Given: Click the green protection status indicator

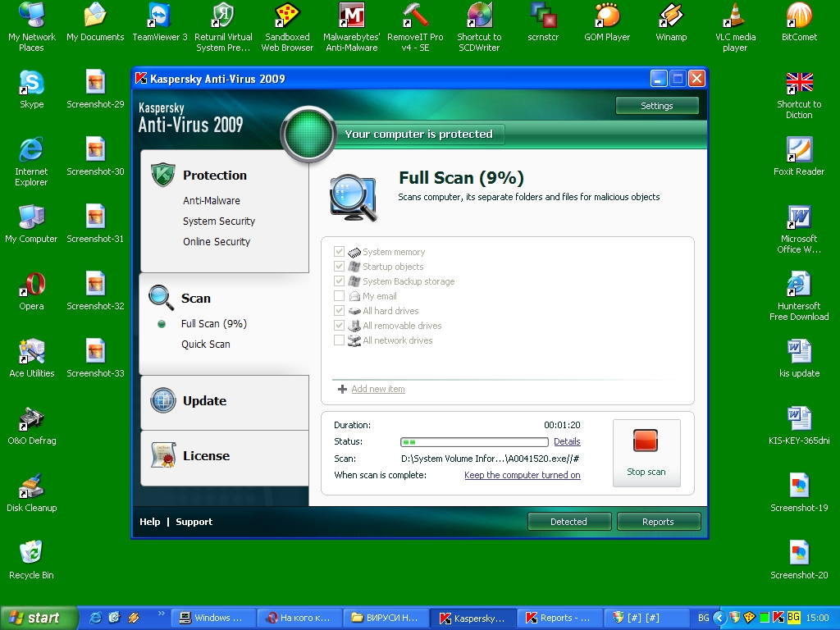Looking at the screenshot, I should 308,134.
